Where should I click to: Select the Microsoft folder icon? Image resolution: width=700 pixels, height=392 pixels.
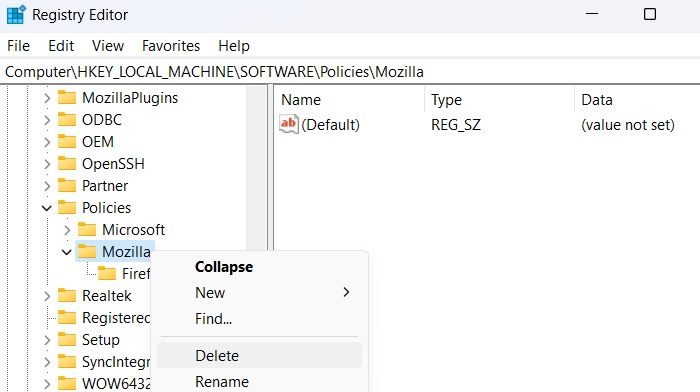pyautogui.click(x=87, y=229)
